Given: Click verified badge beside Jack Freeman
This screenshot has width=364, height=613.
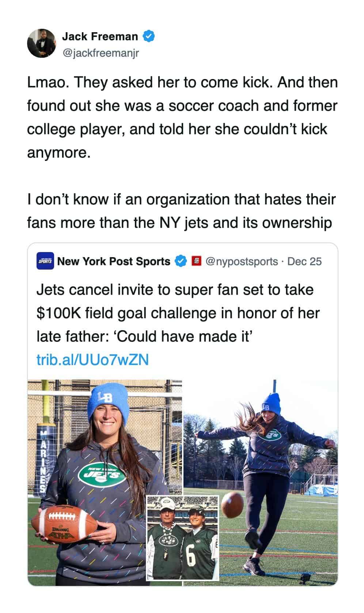Looking at the screenshot, I should (149, 36).
